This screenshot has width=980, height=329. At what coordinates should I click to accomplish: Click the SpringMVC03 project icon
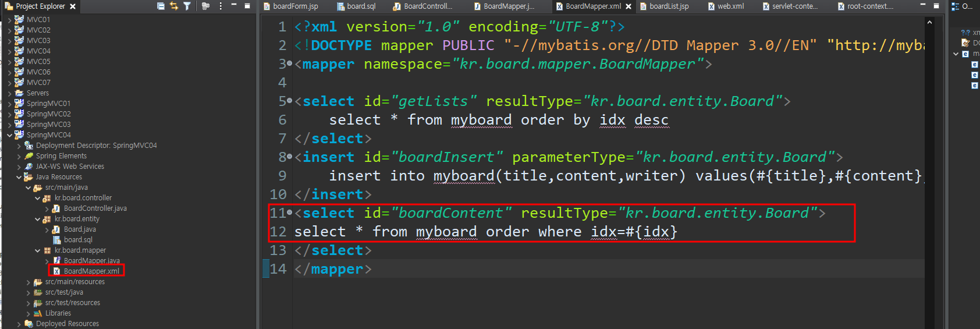[x=19, y=124]
